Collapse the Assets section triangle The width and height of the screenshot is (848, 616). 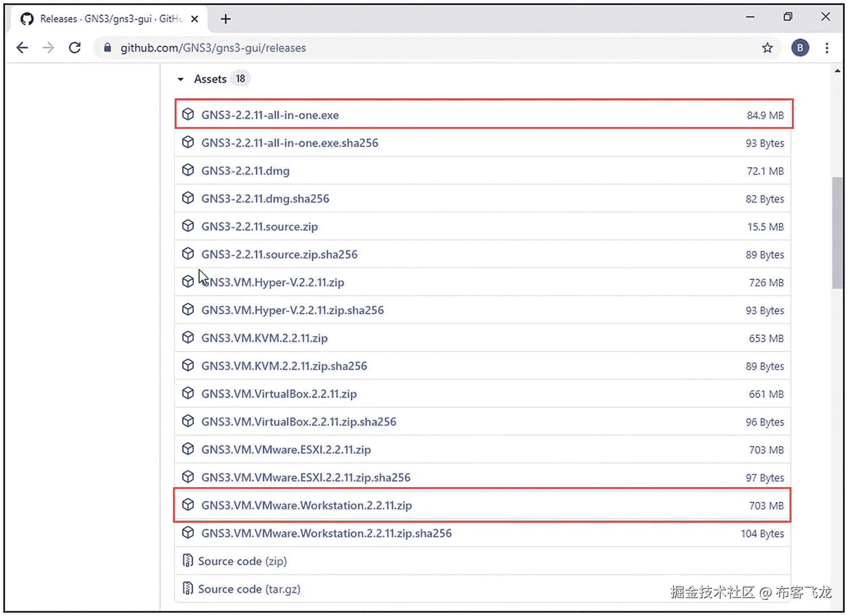tap(180, 80)
